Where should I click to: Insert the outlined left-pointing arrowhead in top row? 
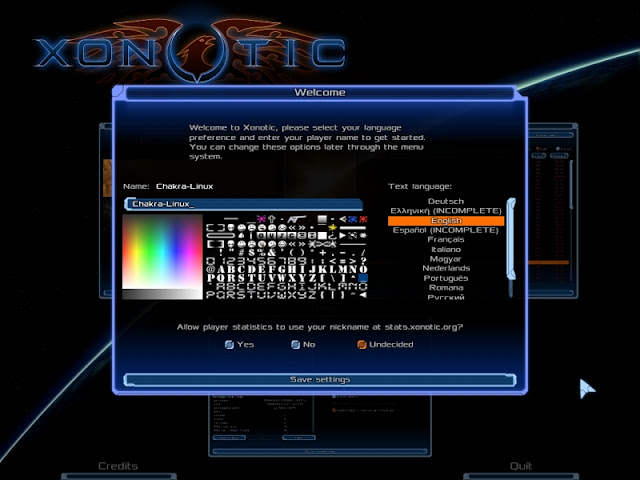tap(343, 219)
